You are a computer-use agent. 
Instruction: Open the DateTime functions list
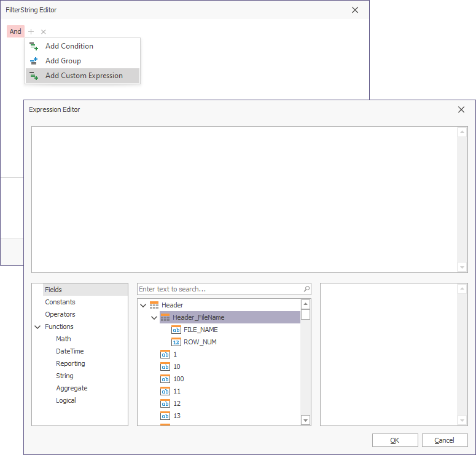click(x=70, y=351)
